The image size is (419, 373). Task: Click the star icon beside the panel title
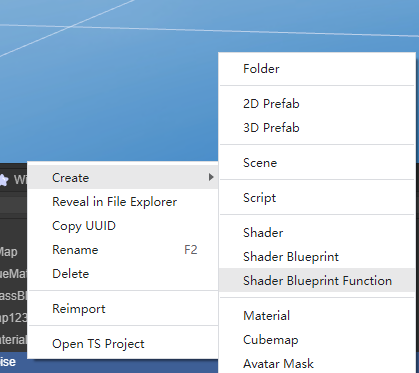[3, 180]
